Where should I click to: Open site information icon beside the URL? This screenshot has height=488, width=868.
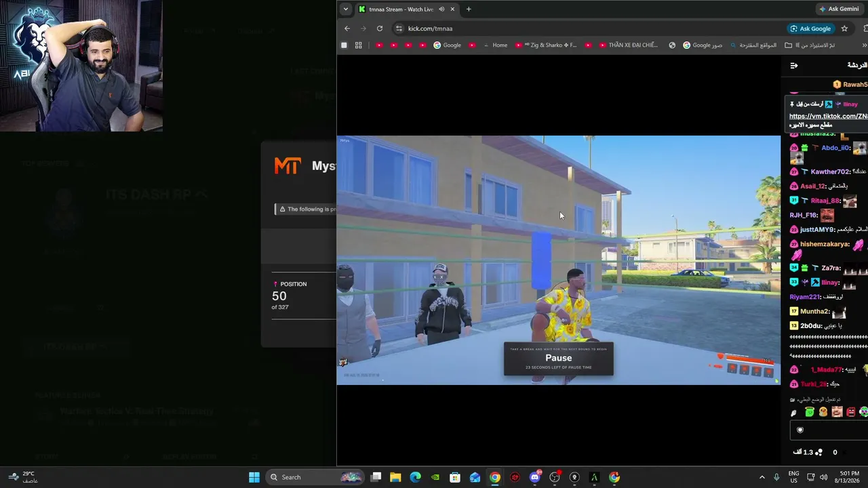(399, 28)
